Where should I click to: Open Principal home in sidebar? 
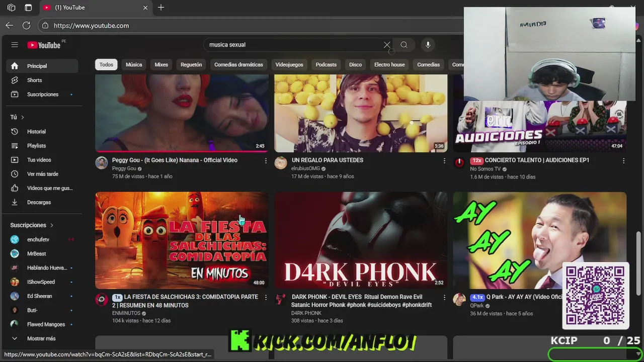[x=42, y=66]
